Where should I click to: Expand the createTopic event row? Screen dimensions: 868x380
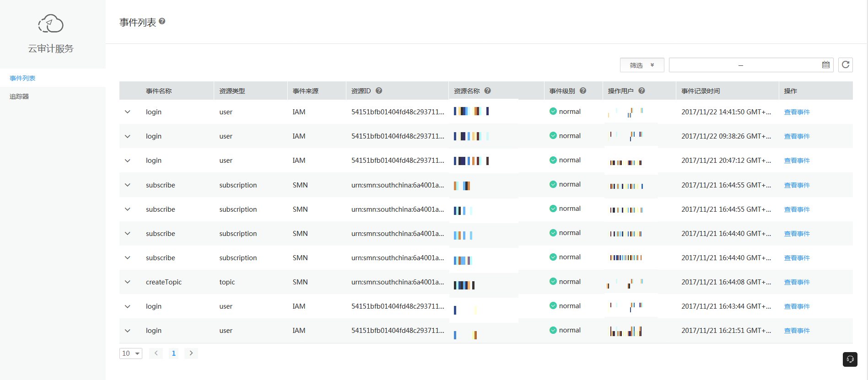tap(128, 282)
